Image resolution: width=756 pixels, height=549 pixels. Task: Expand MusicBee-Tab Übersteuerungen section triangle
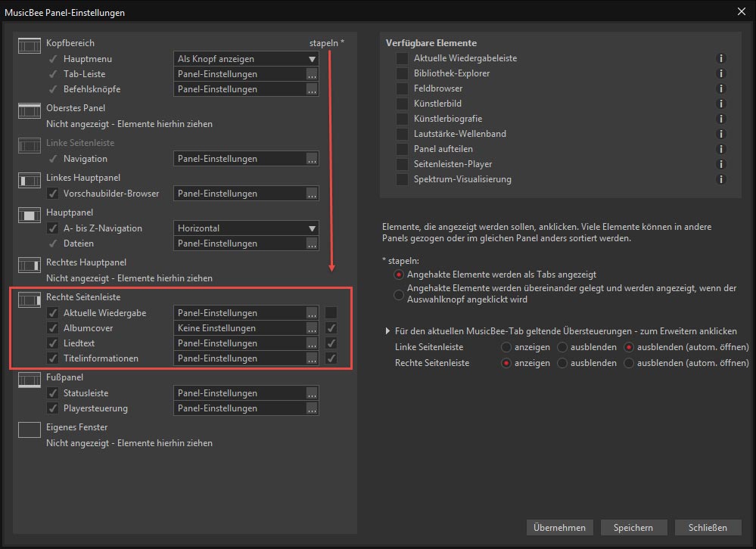click(x=387, y=331)
